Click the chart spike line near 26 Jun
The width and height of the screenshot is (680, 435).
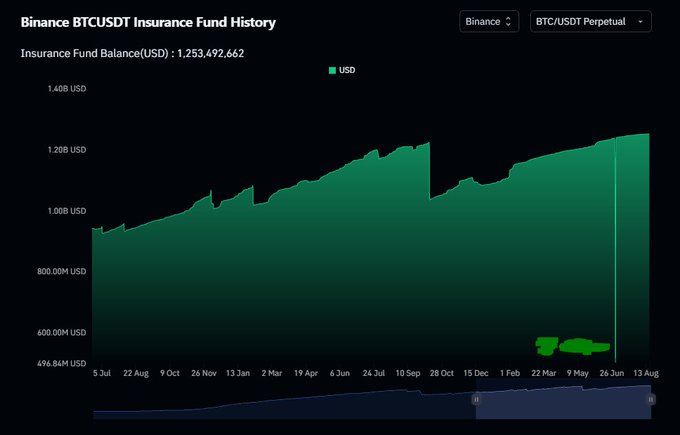click(x=615, y=250)
